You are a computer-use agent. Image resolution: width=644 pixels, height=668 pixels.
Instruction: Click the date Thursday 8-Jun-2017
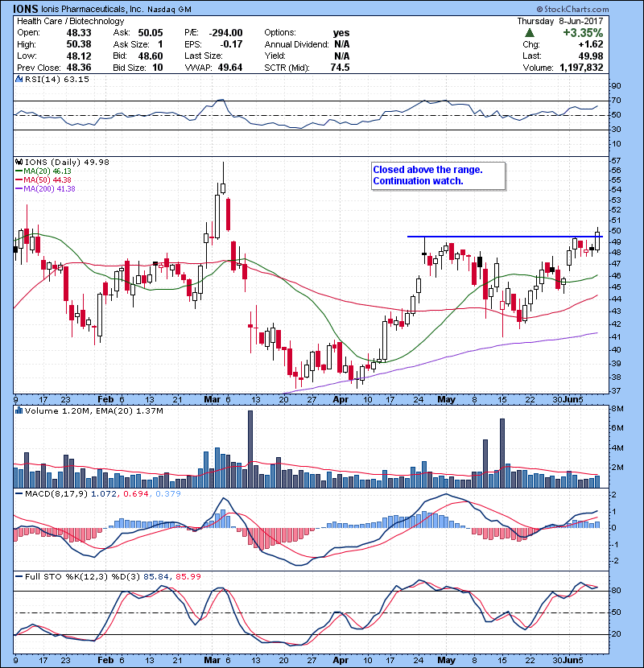[560, 21]
